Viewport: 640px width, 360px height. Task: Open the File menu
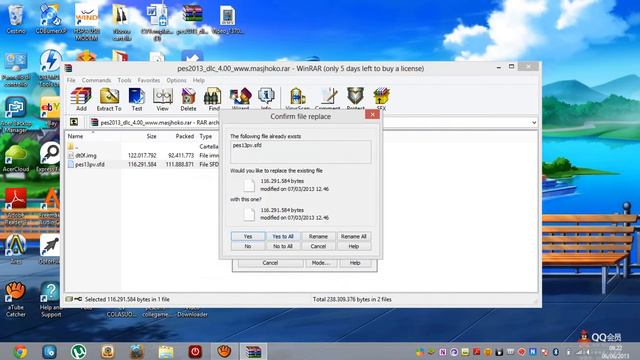pos(71,80)
